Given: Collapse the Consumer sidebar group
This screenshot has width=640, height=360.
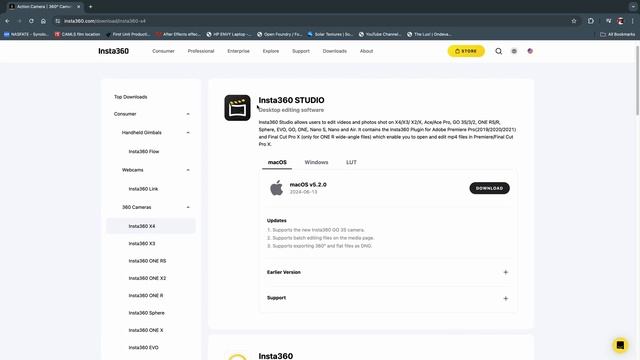Looking at the screenshot, I should pyautogui.click(x=188, y=114).
